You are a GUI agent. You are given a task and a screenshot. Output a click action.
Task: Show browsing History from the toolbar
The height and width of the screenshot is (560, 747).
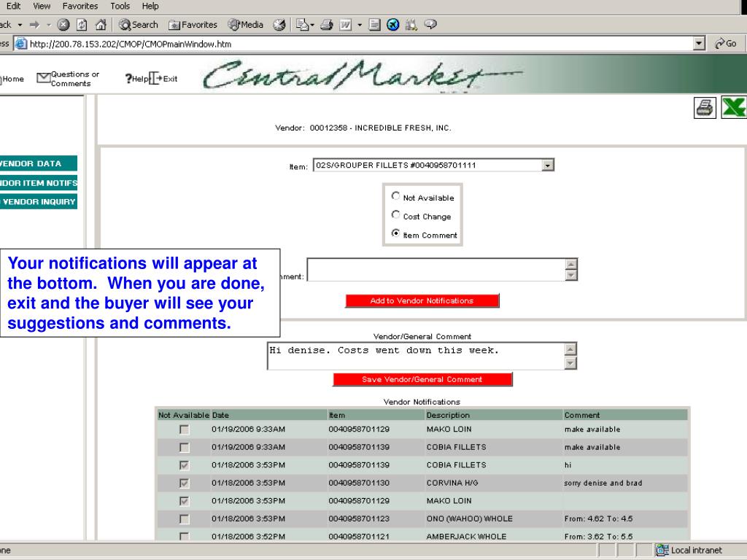click(x=279, y=25)
